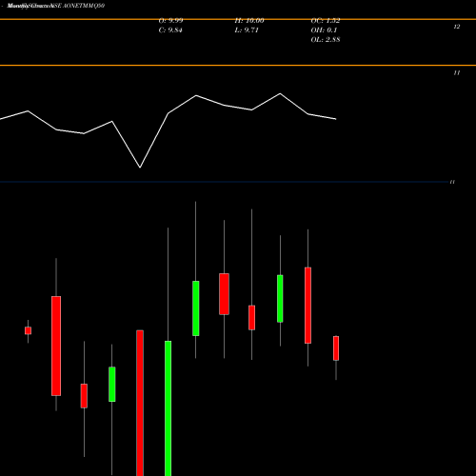Click the '12' price axis label

[457, 27]
